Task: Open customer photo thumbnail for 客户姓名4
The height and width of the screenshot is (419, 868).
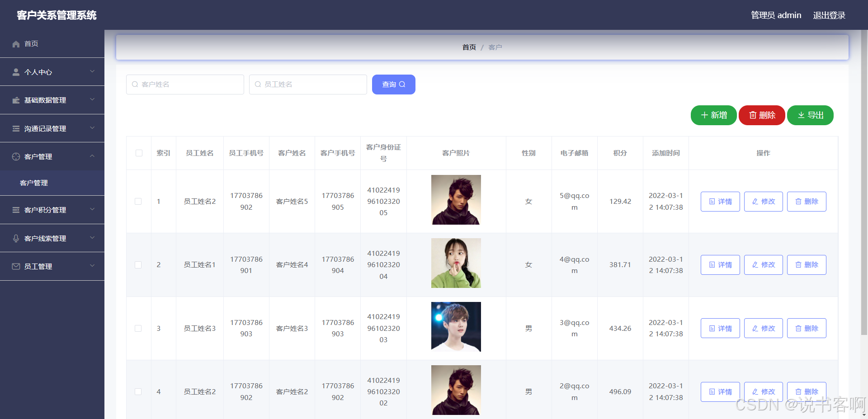Action: (456, 263)
